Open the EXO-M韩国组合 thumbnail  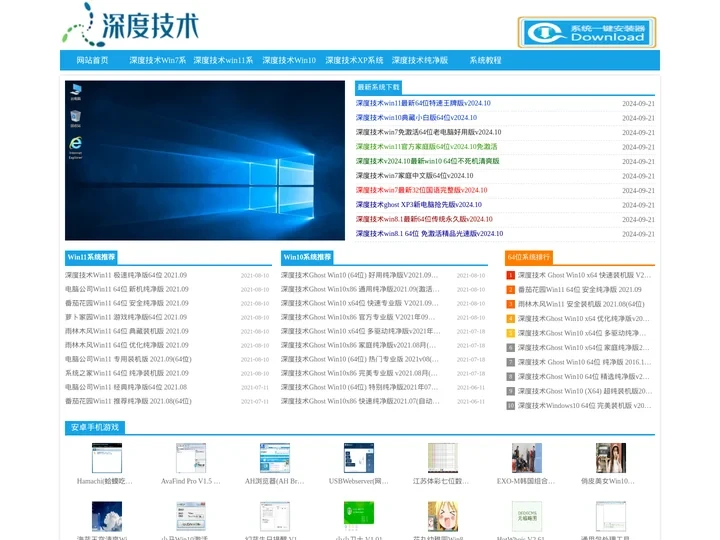[527, 458]
